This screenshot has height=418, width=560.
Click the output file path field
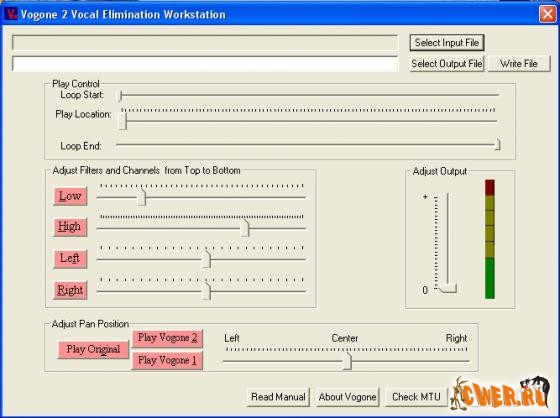(205, 64)
